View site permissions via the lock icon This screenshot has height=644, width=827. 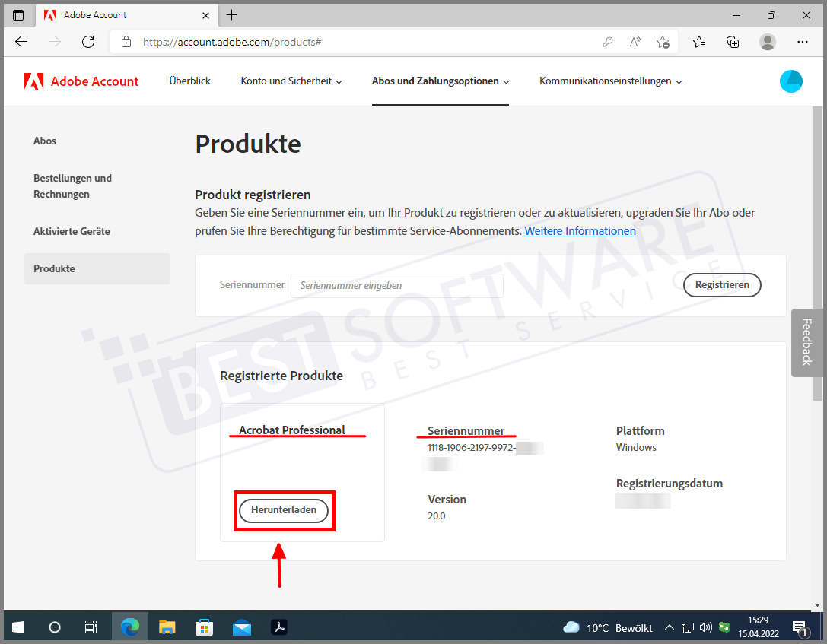pos(126,42)
